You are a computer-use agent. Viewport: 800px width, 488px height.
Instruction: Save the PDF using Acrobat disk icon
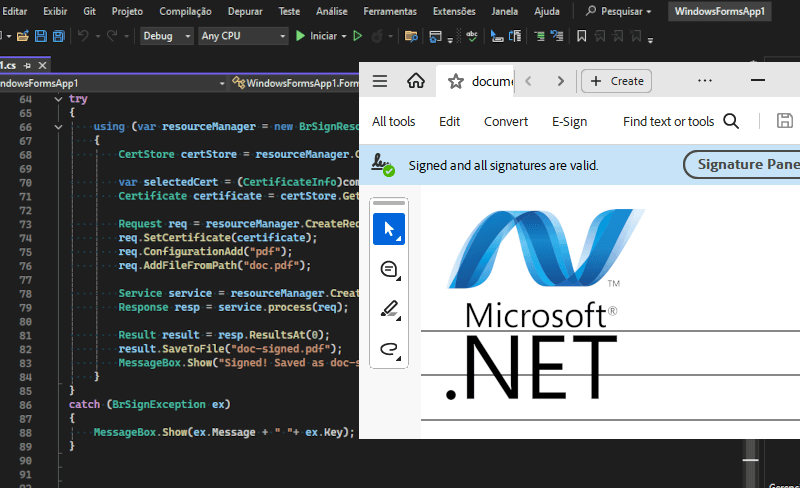pyautogui.click(x=784, y=121)
